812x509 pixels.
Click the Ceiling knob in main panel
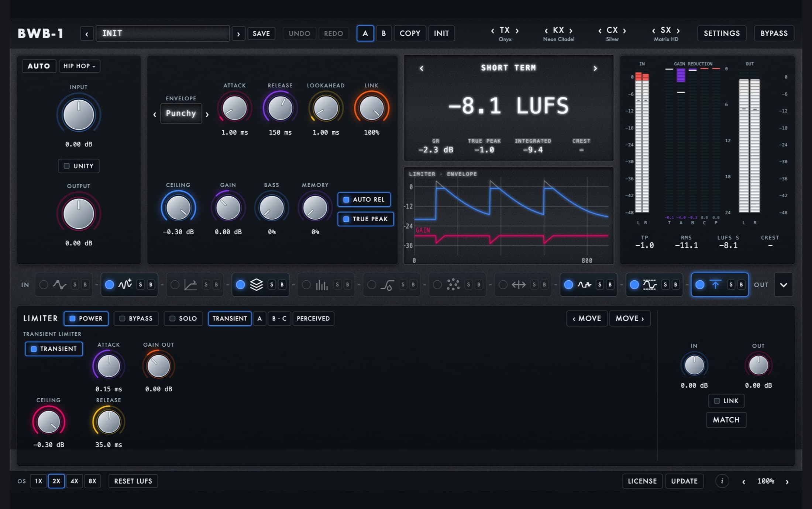click(178, 208)
